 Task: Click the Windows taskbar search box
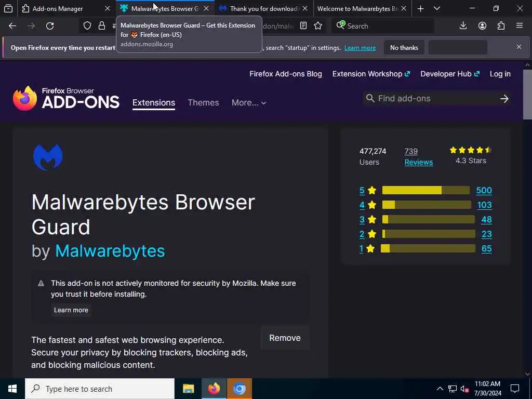[100, 389]
